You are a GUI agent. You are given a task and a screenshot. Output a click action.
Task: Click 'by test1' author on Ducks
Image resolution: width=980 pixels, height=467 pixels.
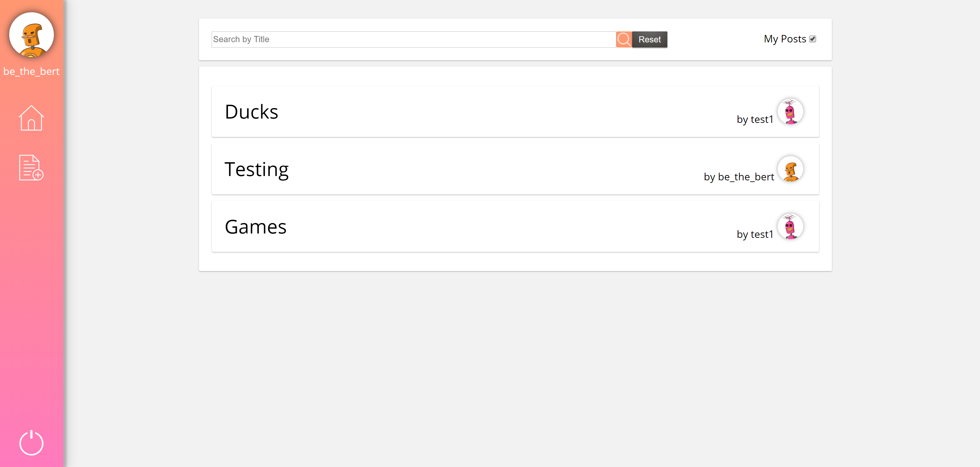pos(755,120)
